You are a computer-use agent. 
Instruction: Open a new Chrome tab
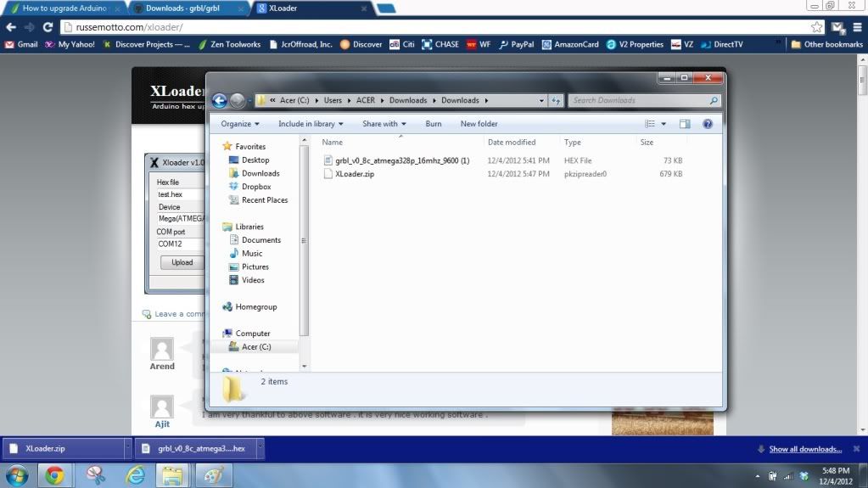(386, 8)
